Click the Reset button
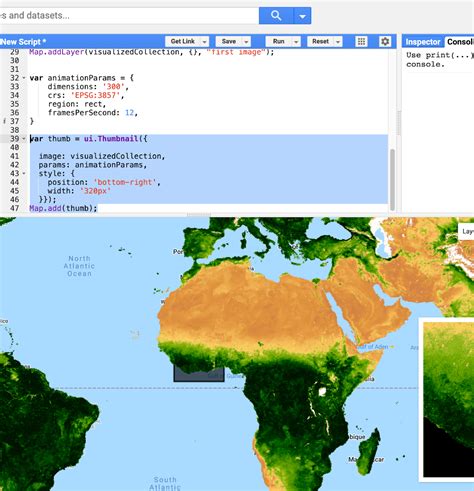The image size is (474, 491). [x=320, y=41]
